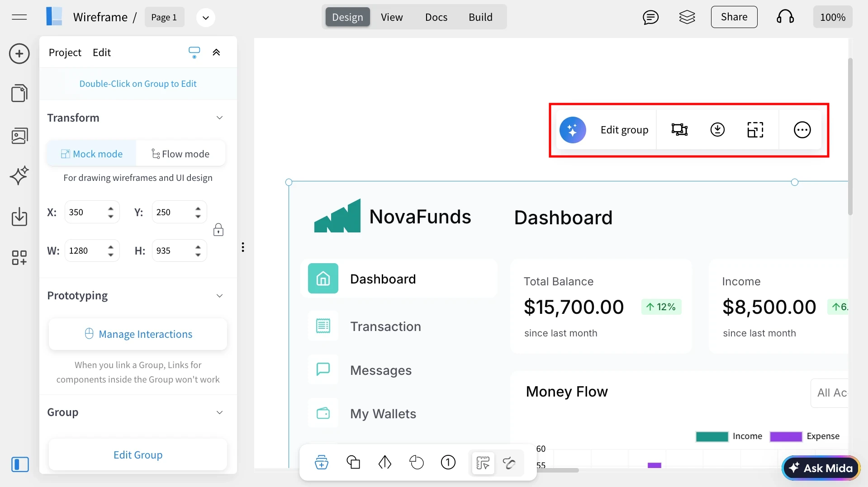
Task: Open the hamburger menu icon
Action: click(19, 17)
